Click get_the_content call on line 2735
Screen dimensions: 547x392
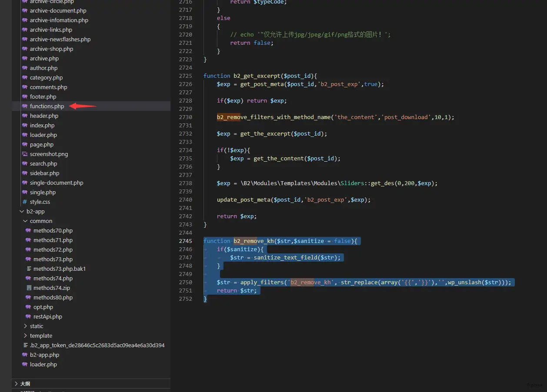click(x=279, y=158)
